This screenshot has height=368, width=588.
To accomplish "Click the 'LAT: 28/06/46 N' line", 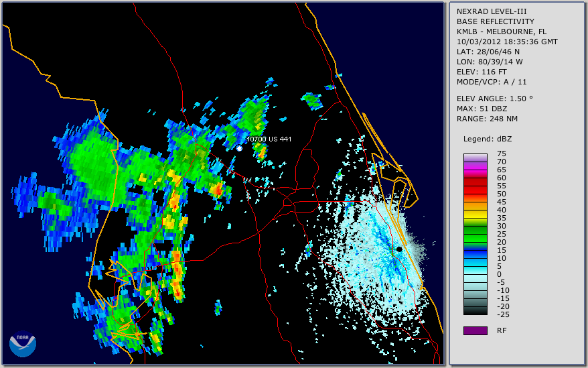I will pyautogui.click(x=488, y=52).
